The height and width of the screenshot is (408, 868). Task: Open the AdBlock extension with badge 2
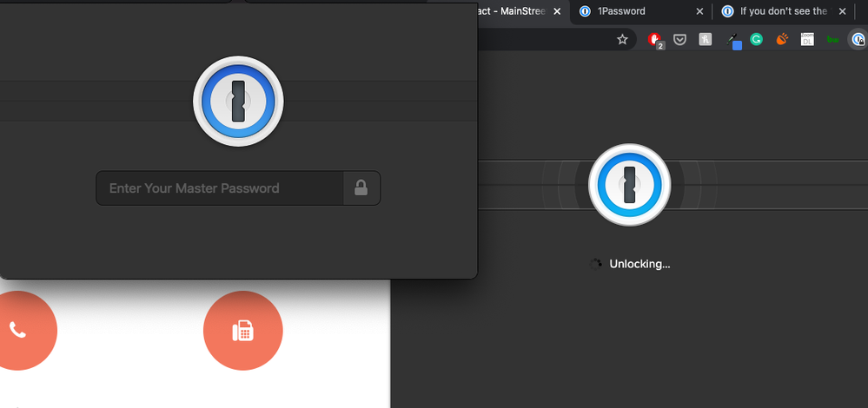click(655, 39)
